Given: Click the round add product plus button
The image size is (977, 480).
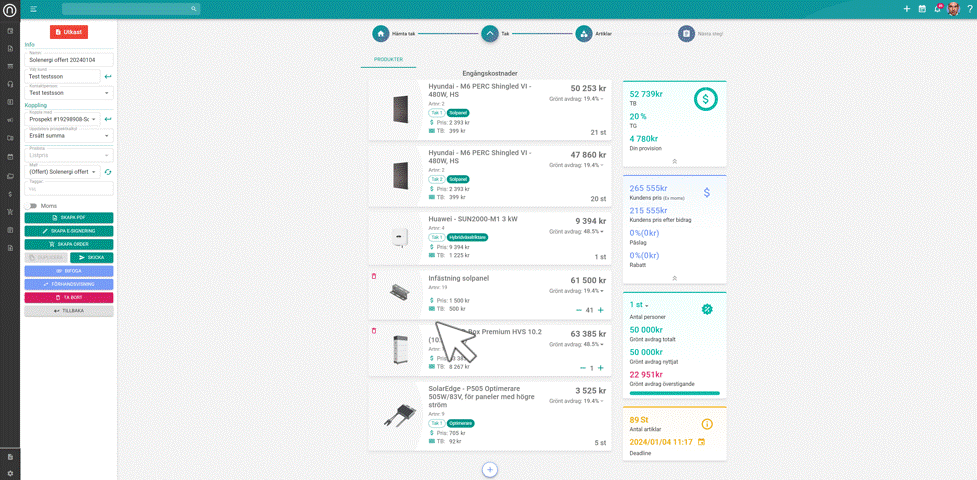Looking at the screenshot, I should click(x=490, y=469).
